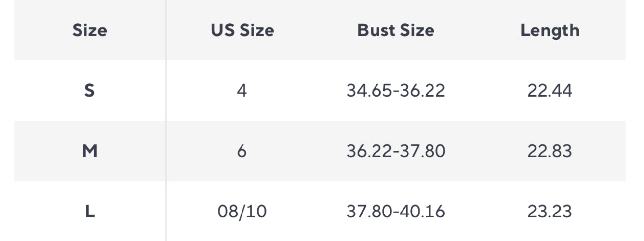Click the 22.44 length value
Screen dimensions: 644x241
(550, 91)
